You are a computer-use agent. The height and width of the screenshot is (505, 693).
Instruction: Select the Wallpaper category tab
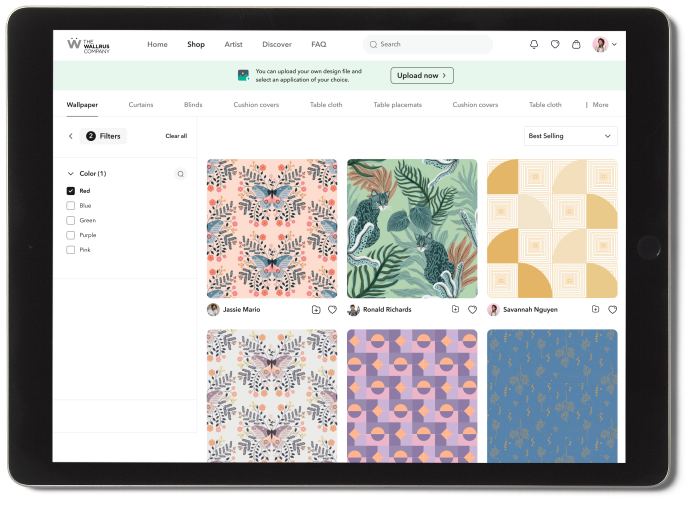click(82, 105)
